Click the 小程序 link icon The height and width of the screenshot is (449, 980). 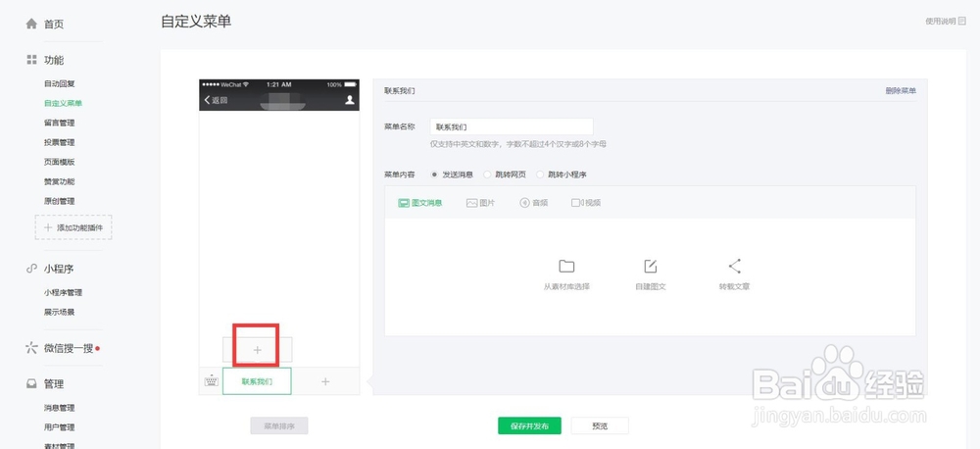[x=31, y=269]
